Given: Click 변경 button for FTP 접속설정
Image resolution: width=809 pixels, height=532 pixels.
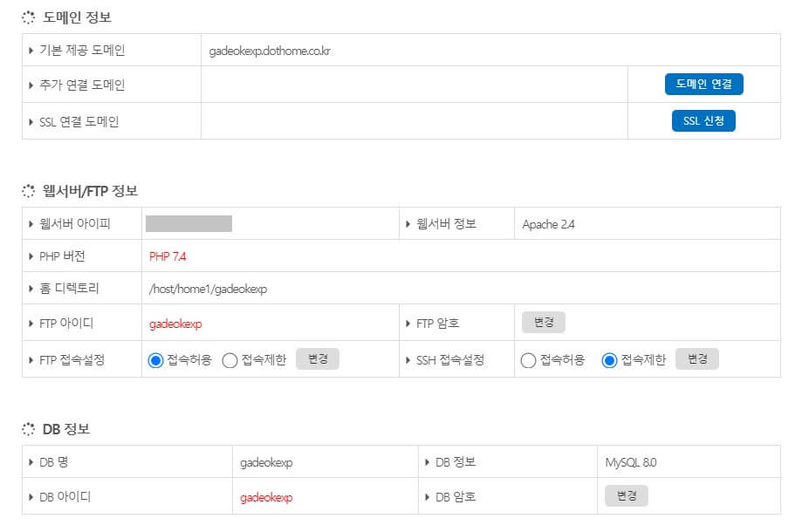Looking at the screenshot, I should [318, 358].
